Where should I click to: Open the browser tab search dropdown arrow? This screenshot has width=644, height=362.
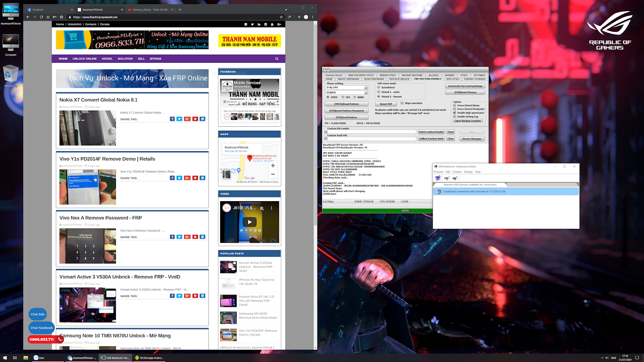[x=286, y=10]
